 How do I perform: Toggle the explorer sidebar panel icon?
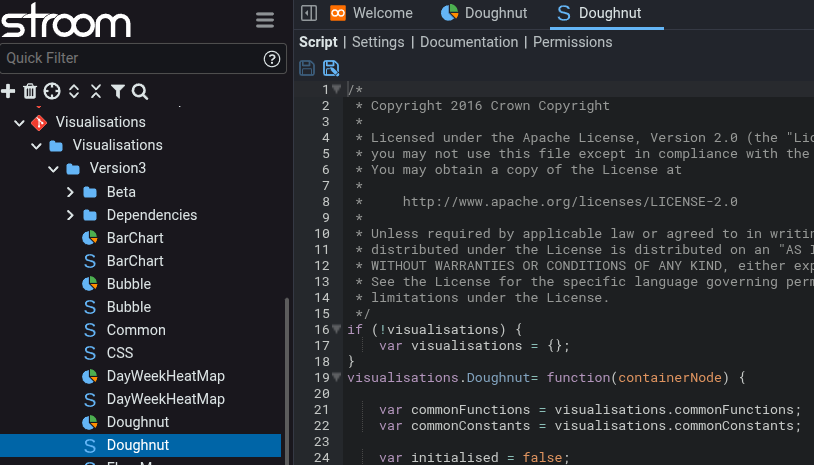(309, 12)
